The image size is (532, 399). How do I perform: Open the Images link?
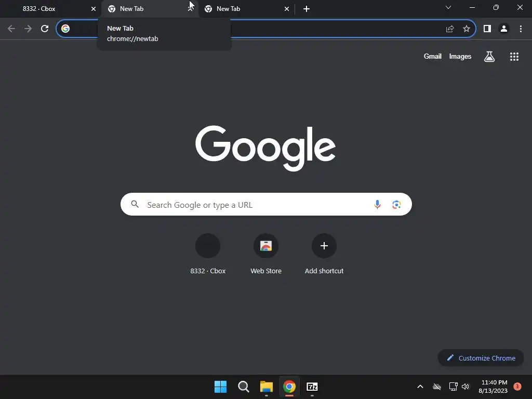[460, 56]
